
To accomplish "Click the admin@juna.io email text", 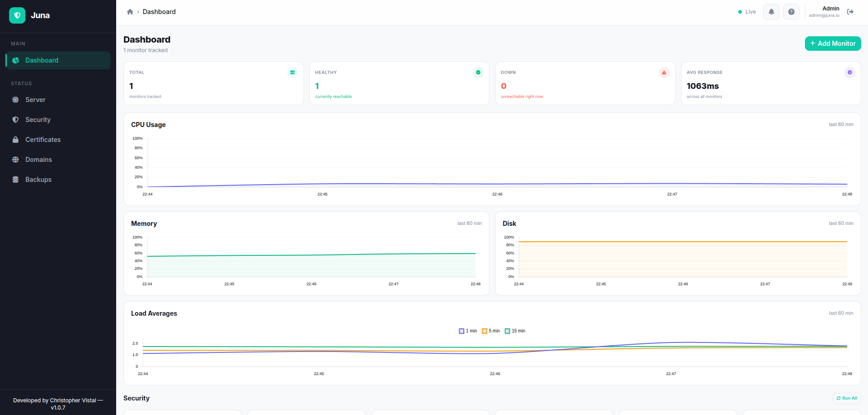I will pyautogui.click(x=824, y=15).
